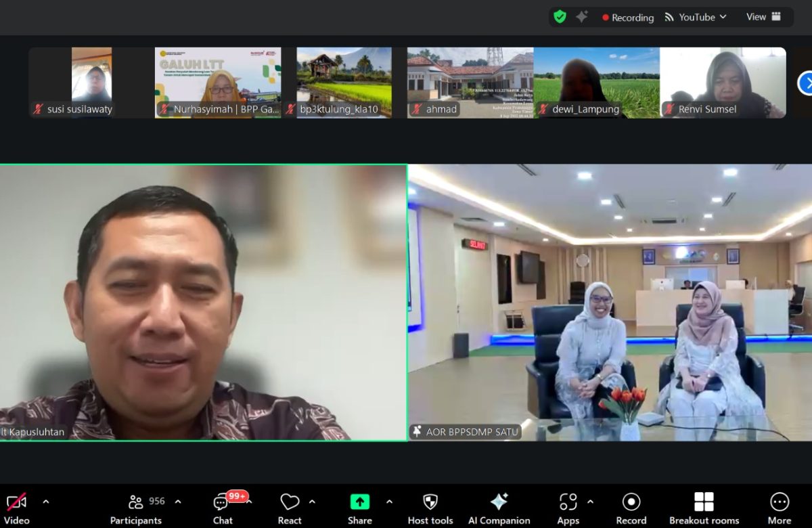Open the React emoji menu
This screenshot has height=528, width=812.
click(290, 508)
